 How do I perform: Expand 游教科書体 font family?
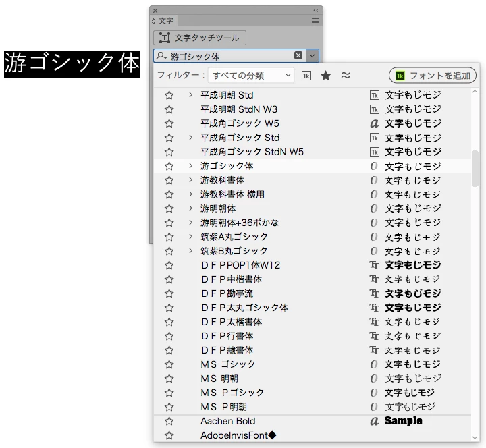pyautogui.click(x=190, y=180)
